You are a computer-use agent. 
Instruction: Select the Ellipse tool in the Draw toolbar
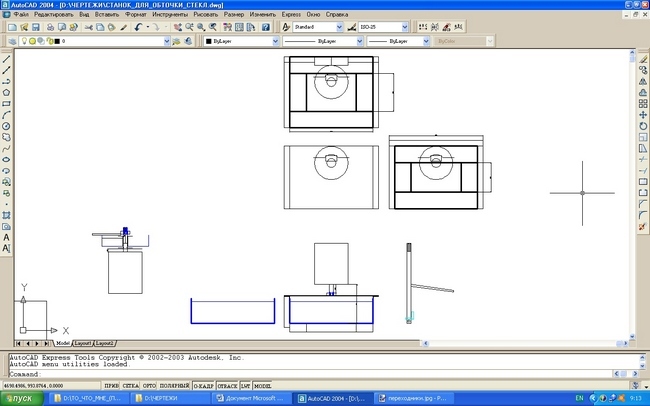click(x=6, y=160)
